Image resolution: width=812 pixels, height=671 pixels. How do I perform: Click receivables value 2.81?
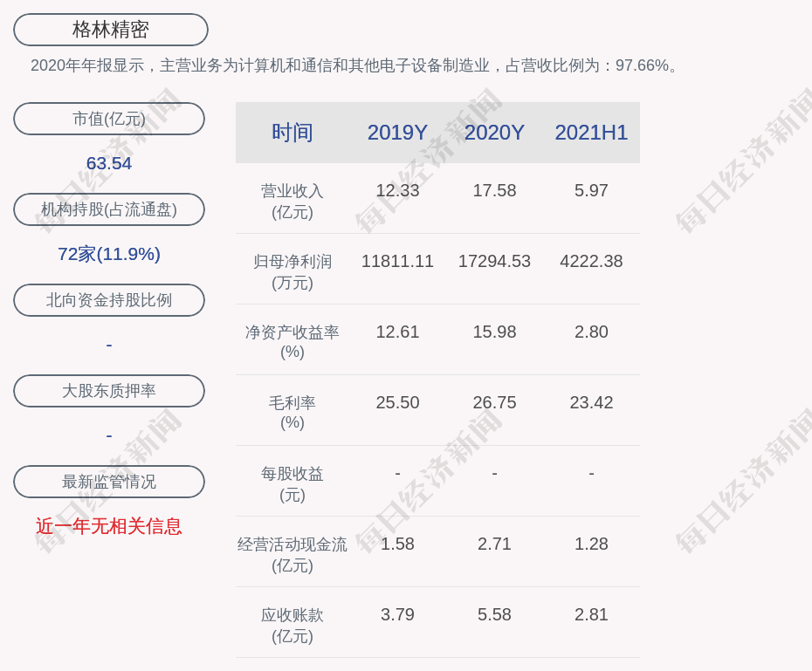pyautogui.click(x=591, y=614)
